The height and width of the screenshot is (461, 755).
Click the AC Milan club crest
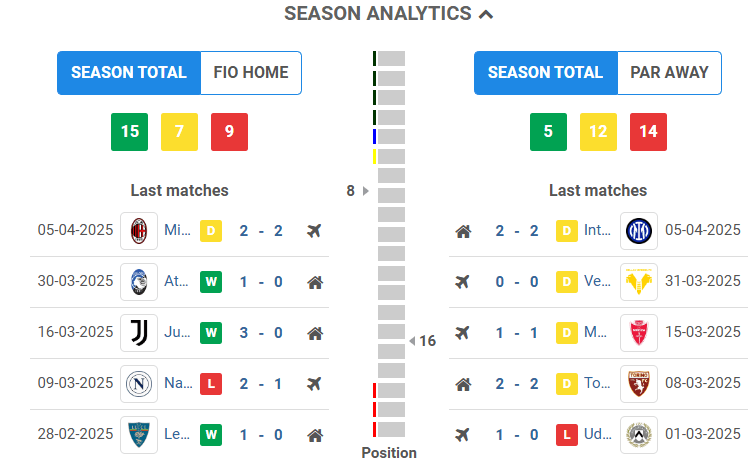coord(138,231)
